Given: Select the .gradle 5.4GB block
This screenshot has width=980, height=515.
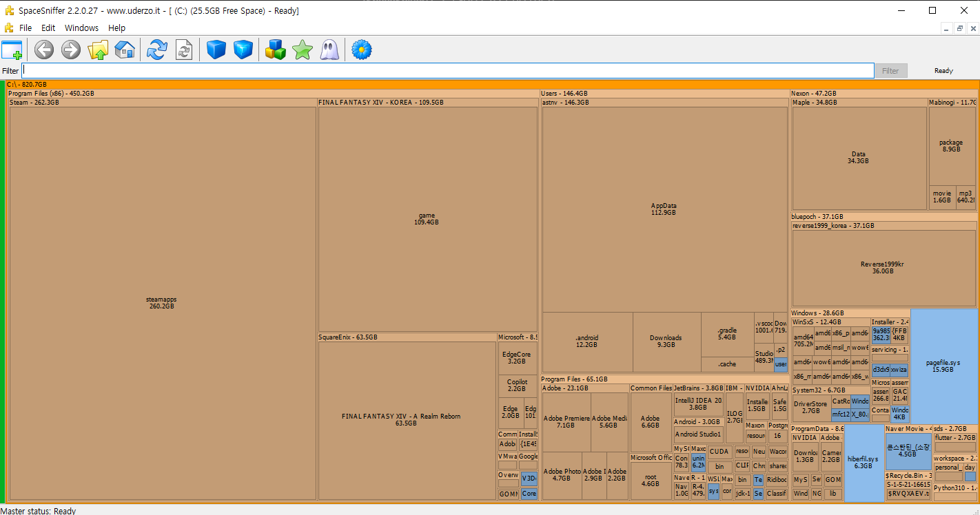Looking at the screenshot, I should tap(727, 334).
